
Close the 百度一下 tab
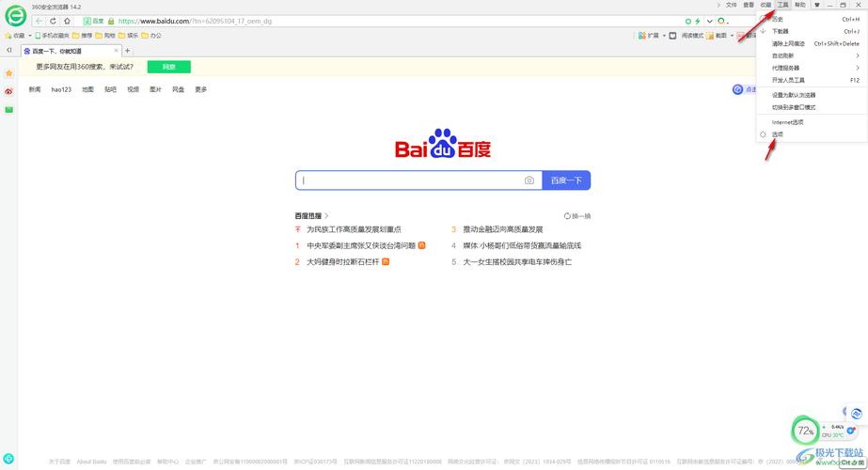pos(118,51)
